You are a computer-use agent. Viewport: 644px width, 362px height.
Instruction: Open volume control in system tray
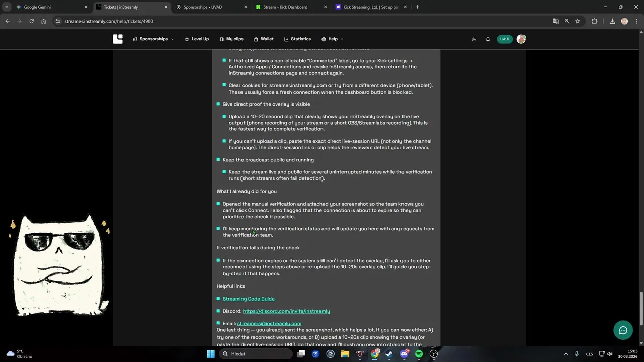[609, 354]
